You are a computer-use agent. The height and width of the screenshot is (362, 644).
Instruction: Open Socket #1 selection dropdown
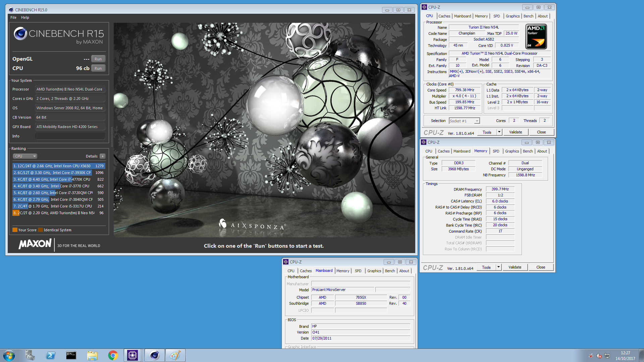coord(464,121)
